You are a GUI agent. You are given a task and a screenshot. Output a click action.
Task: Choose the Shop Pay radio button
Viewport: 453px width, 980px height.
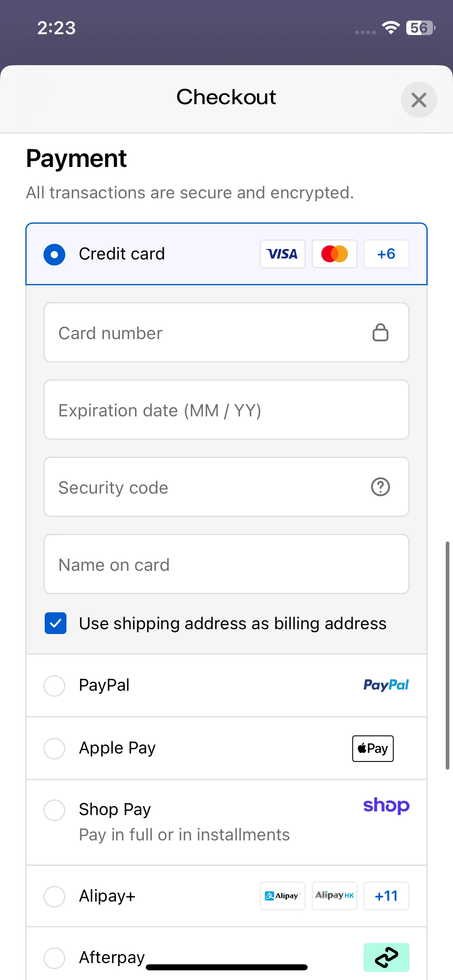54,810
